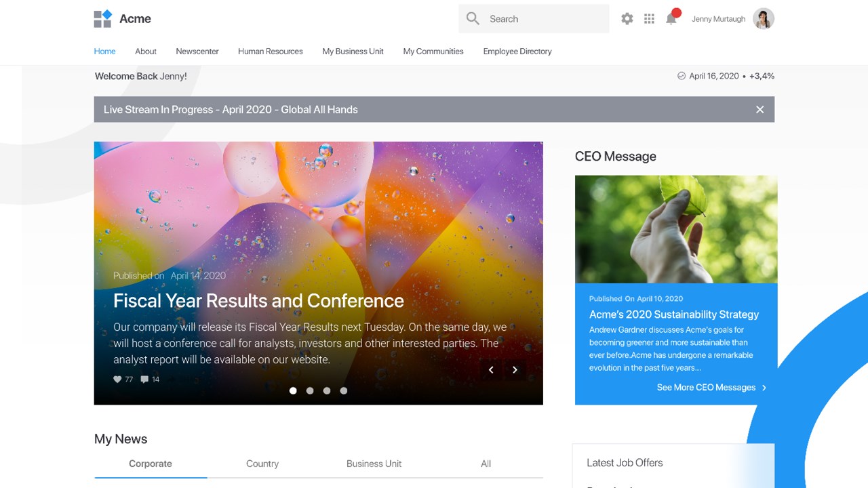868x488 pixels.
Task: Switch to Business Unit news tab
Action: [374, 464]
